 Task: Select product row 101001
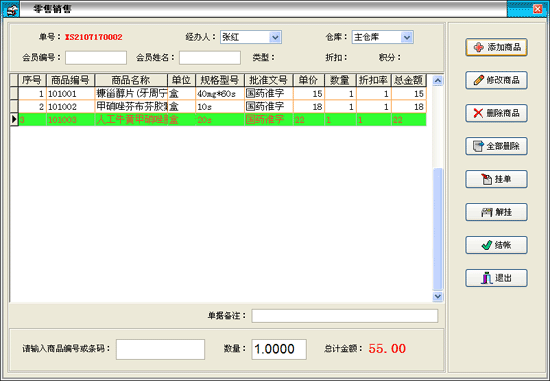[x=222, y=94]
